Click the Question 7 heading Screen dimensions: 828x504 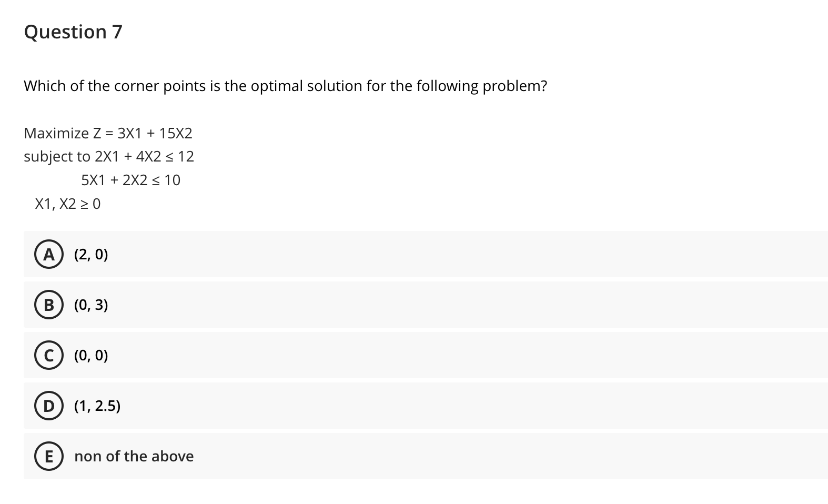pos(73,32)
